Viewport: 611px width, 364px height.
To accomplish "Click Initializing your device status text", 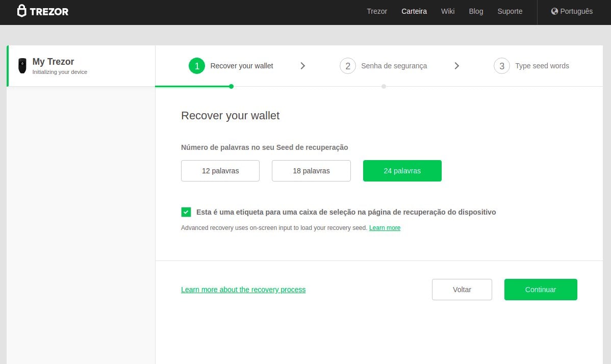I will (x=60, y=72).
